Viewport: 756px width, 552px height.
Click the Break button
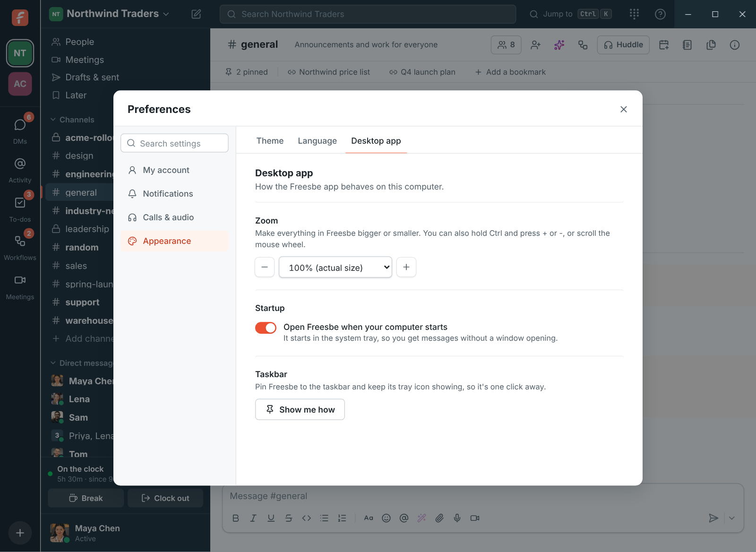click(x=86, y=498)
